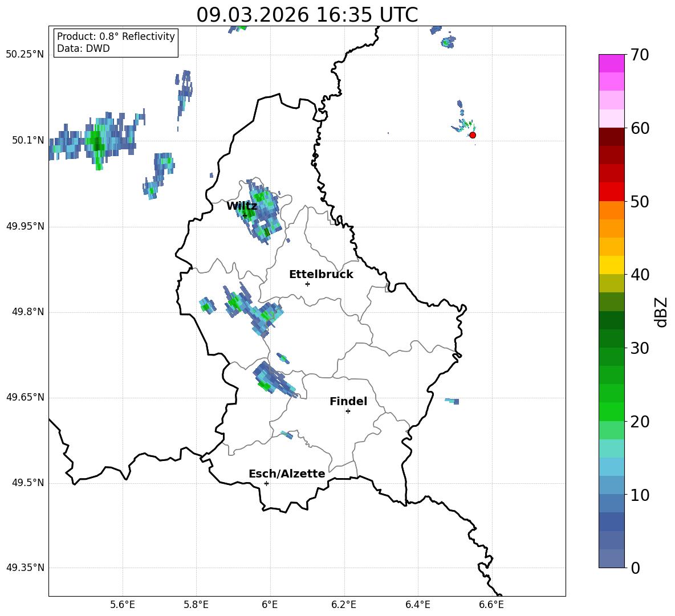Pick the magenta swatch at colorbar top
The image size is (675, 616).
(x=611, y=63)
